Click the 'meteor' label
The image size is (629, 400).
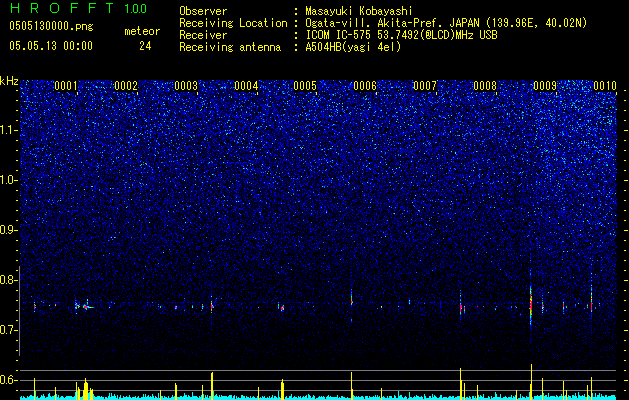(142, 32)
